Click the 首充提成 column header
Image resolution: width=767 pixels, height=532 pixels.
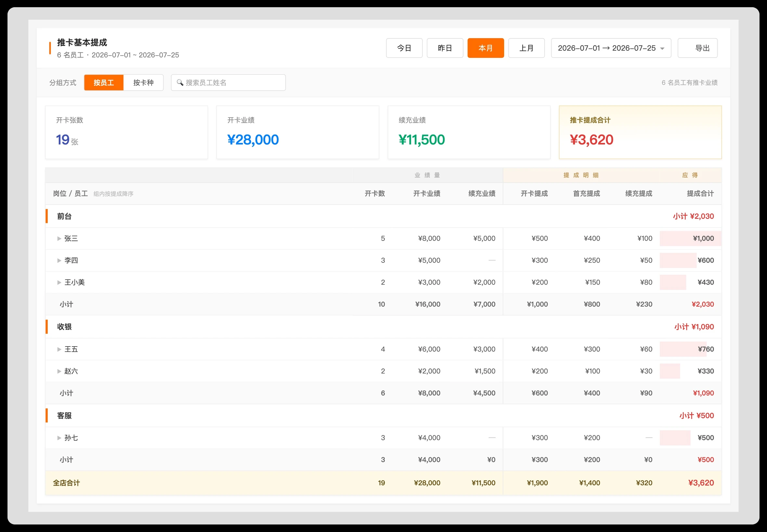pyautogui.click(x=586, y=193)
